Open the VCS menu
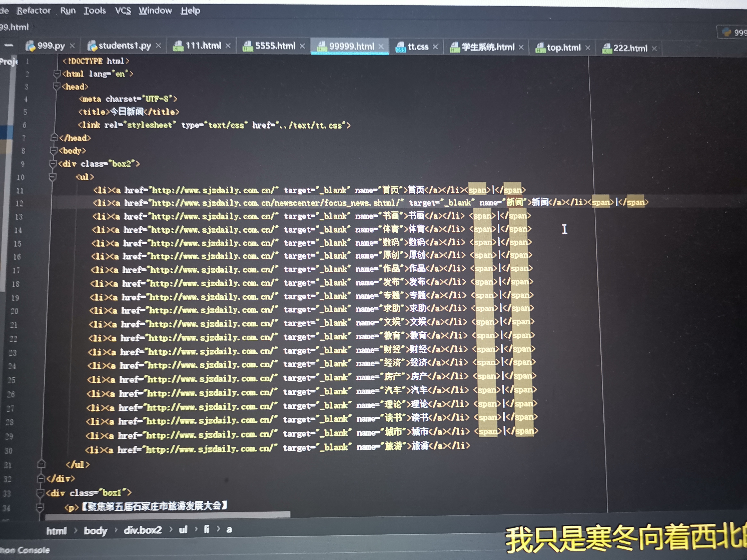Screen dimensions: 747x560 click(123, 10)
